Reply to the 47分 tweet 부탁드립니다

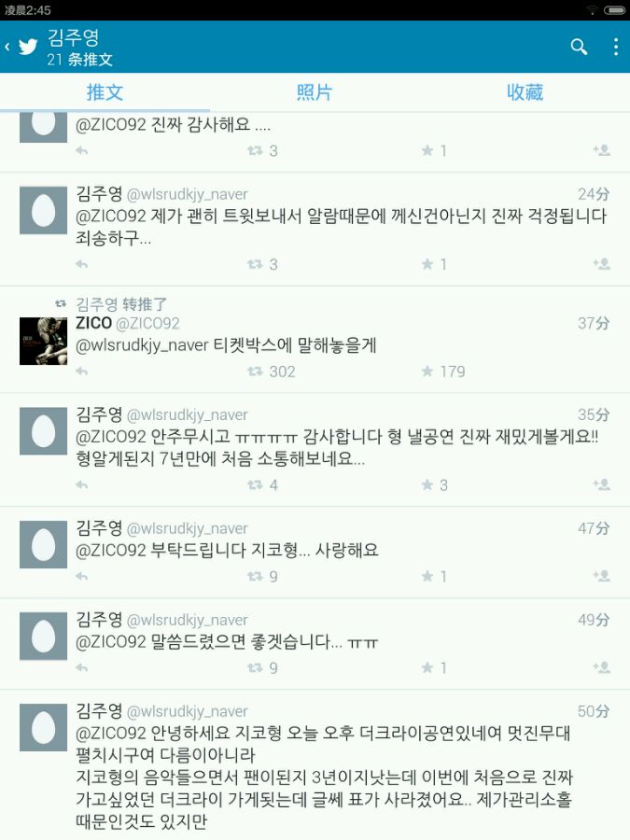pos(82,577)
